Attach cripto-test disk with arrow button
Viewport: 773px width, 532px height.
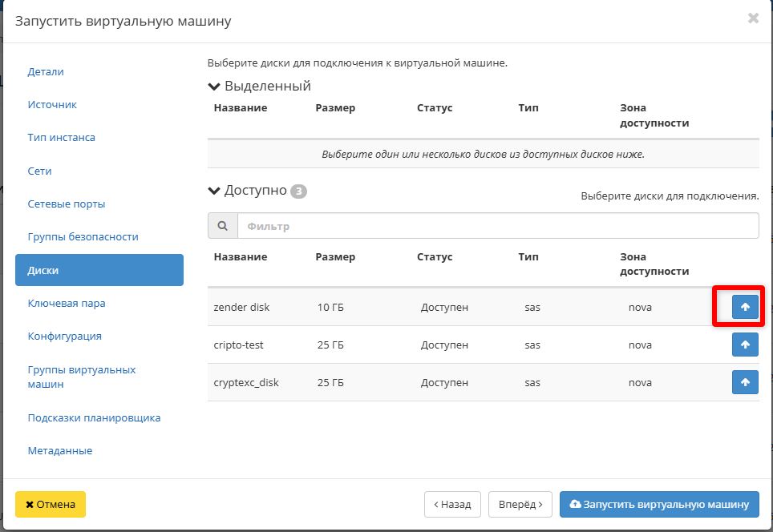point(745,345)
